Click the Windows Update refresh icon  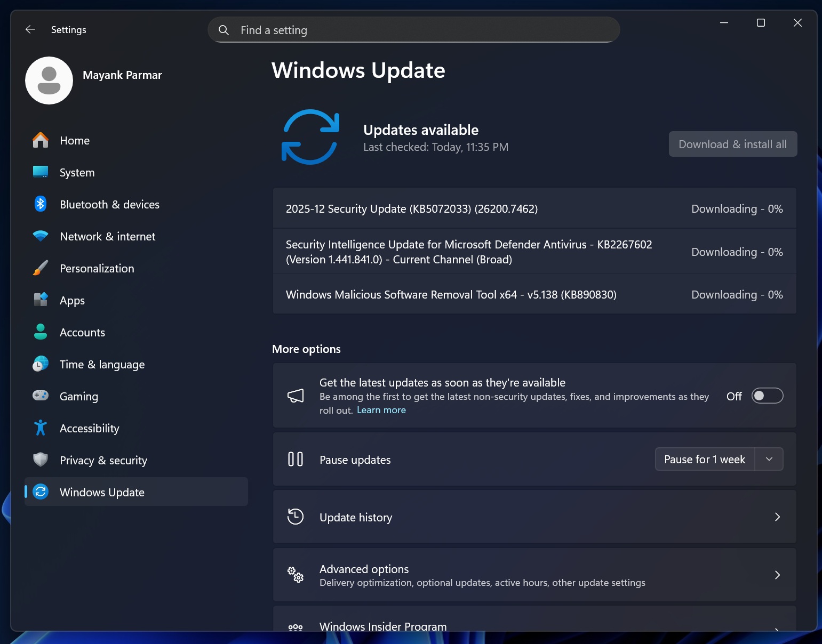pos(309,136)
